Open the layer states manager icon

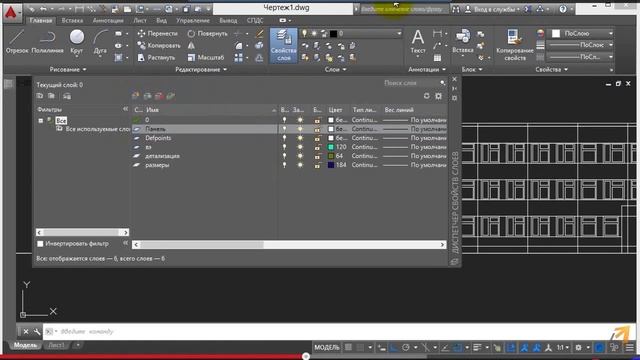(67, 96)
